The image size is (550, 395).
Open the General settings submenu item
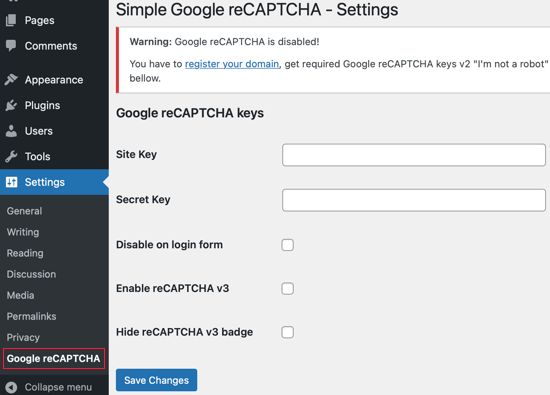point(25,211)
